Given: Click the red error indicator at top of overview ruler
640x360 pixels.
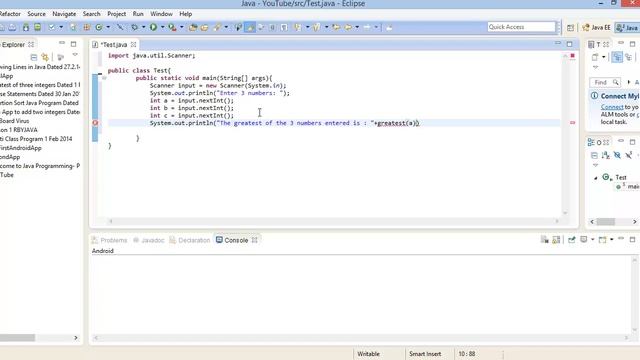Looking at the screenshot, I should click(x=572, y=56).
